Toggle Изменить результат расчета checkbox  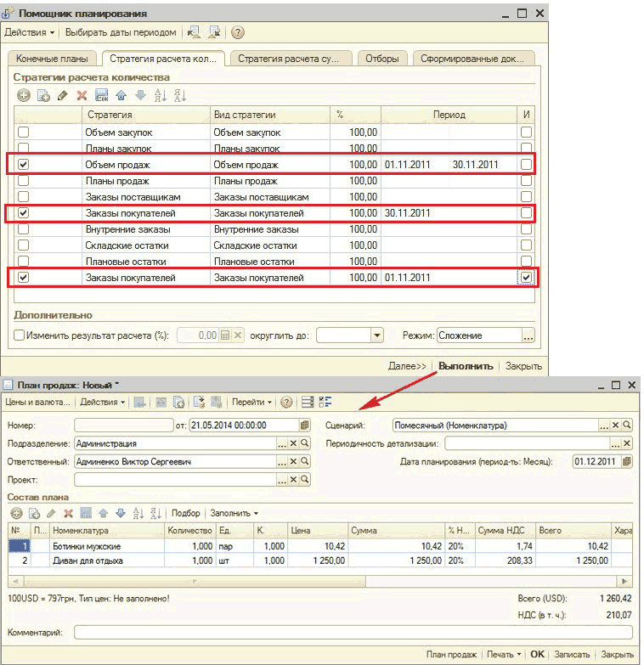[19, 335]
